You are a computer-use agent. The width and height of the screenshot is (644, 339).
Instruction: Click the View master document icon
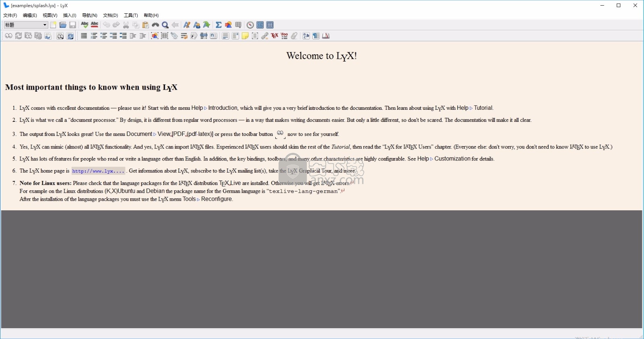tap(28, 36)
